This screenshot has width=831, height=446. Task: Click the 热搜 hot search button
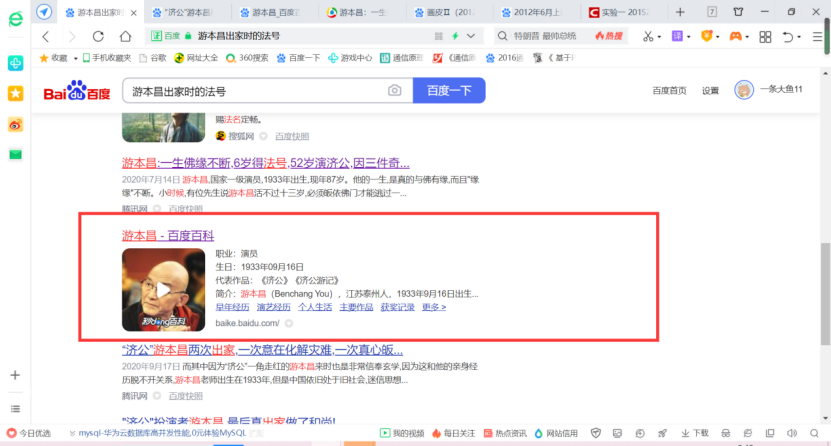608,36
